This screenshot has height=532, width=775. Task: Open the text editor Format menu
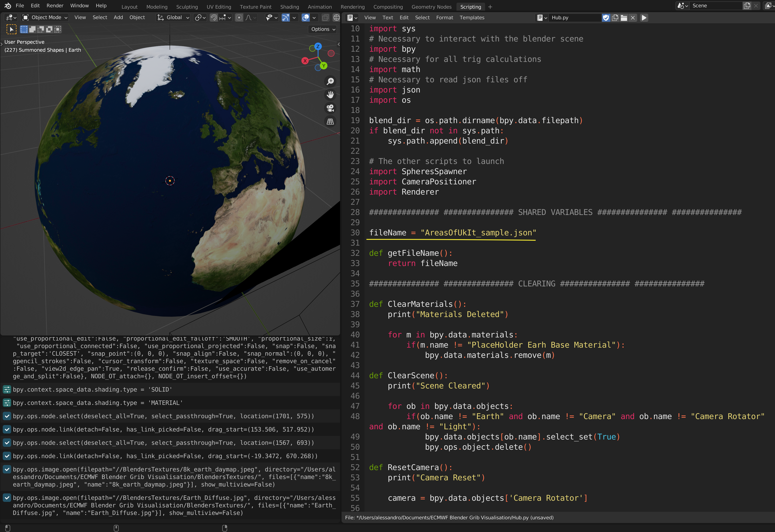[445, 18]
